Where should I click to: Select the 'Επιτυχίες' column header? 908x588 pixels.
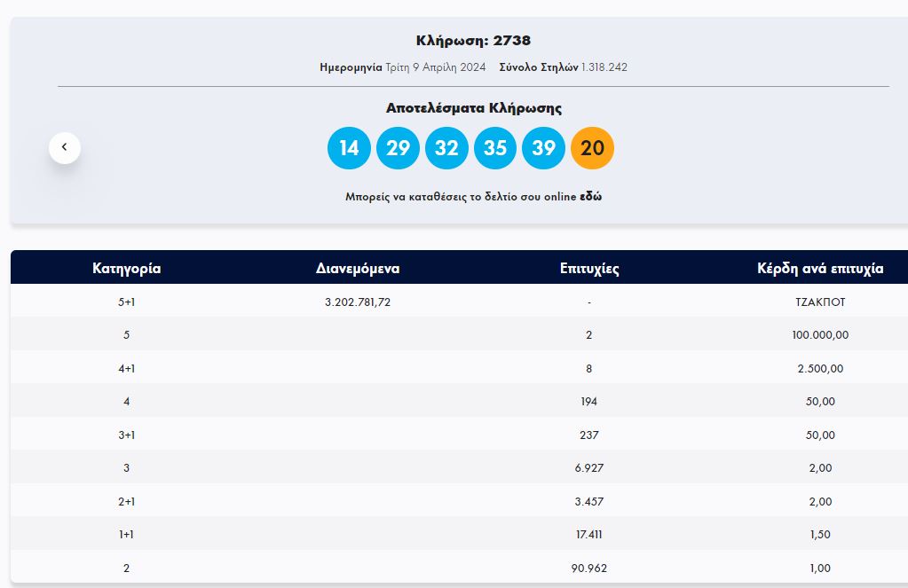(x=589, y=268)
